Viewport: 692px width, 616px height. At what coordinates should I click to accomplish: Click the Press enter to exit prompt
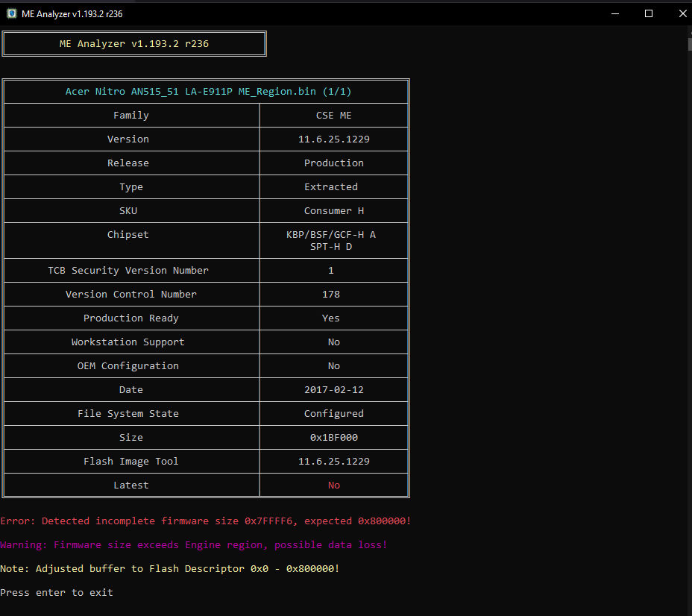(57, 592)
